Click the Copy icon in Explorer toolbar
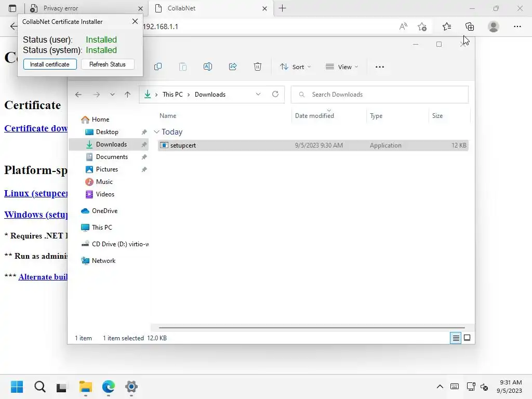 click(158, 67)
